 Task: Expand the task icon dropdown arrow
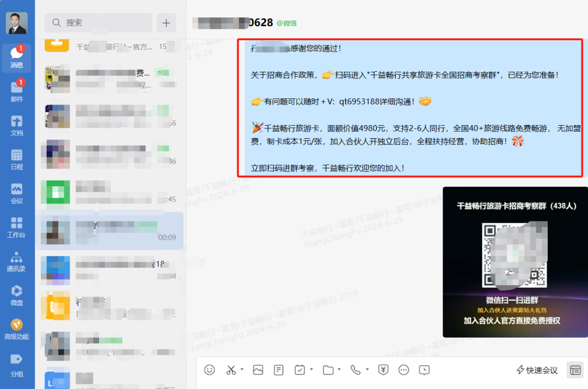(311, 369)
